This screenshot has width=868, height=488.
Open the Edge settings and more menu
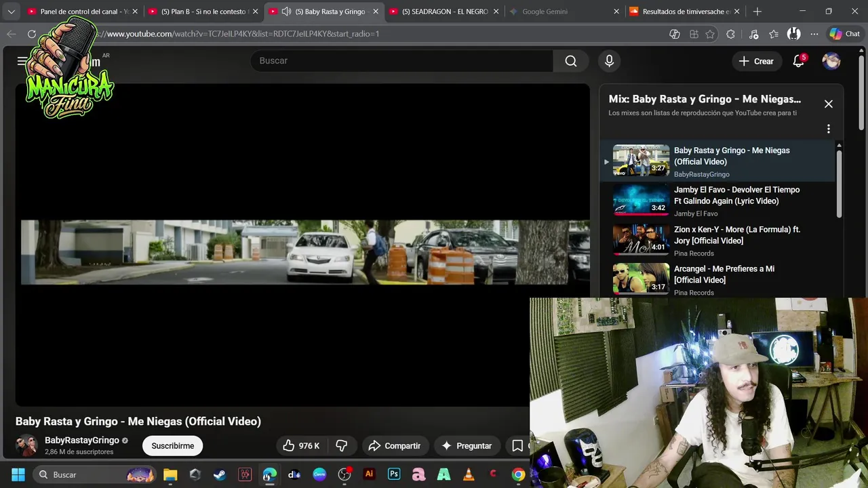click(x=814, y=34)
